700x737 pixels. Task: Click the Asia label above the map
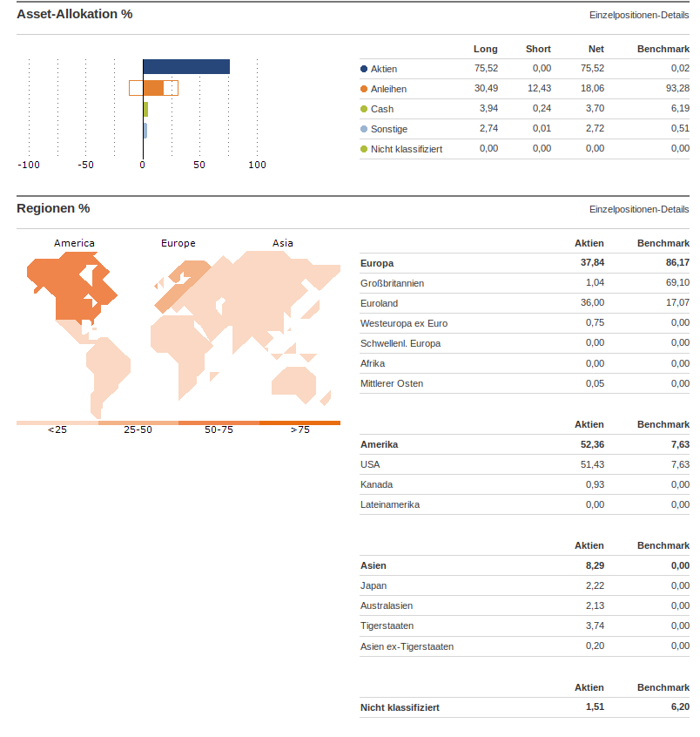pyautogui.click(x=282, y=243)
